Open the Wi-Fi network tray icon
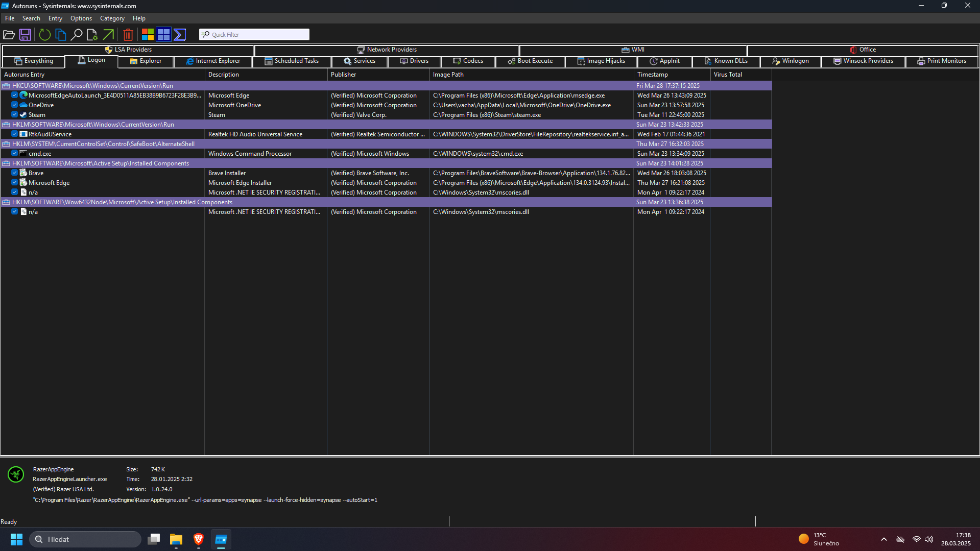Viewport: 980px width, 551px height. (917, 539)
